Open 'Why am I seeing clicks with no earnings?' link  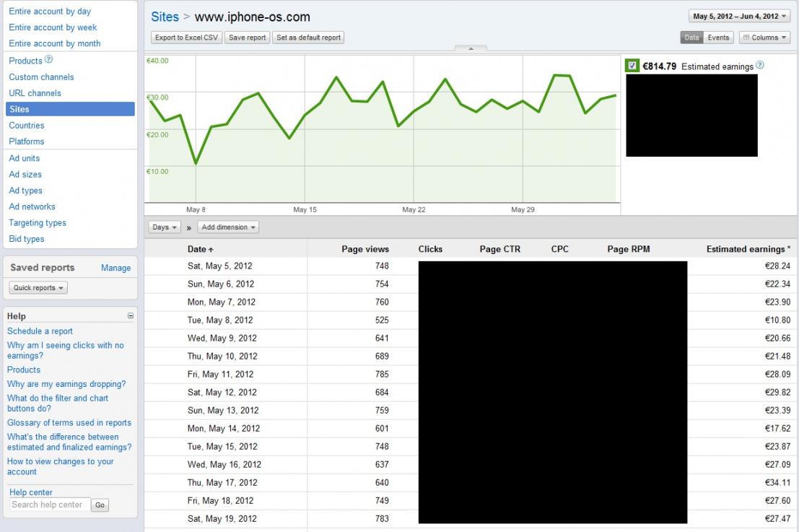[x=65, y=351]
